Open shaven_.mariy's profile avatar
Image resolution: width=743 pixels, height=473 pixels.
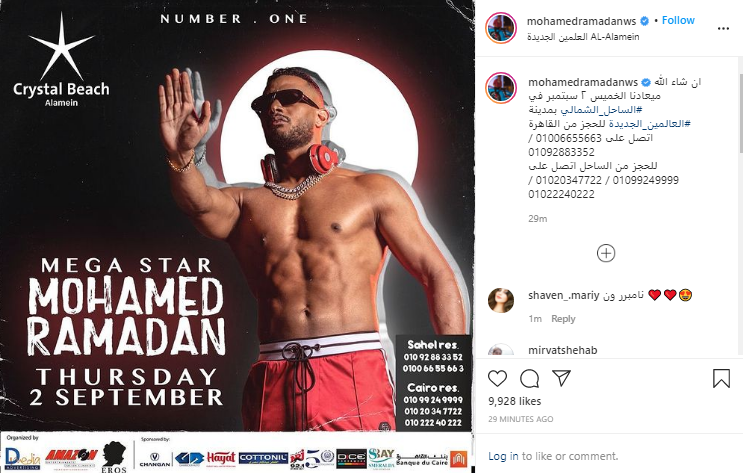[x=501, y=300]
